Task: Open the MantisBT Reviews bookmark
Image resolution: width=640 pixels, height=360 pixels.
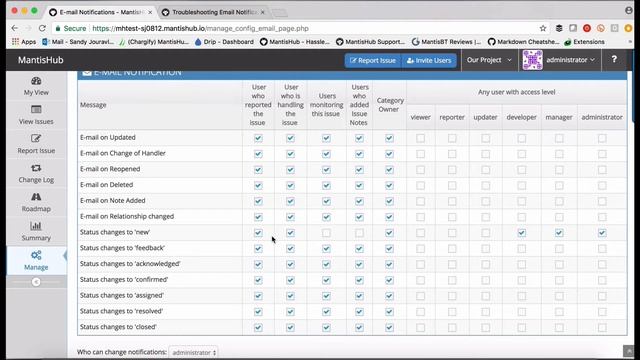Action: [446, 42]
